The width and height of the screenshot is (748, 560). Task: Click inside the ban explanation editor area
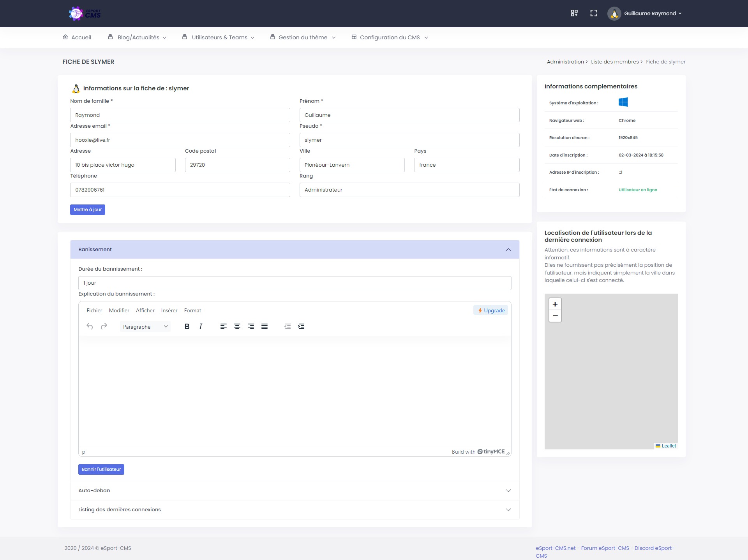pyautogui.click(x=295, y=391)
